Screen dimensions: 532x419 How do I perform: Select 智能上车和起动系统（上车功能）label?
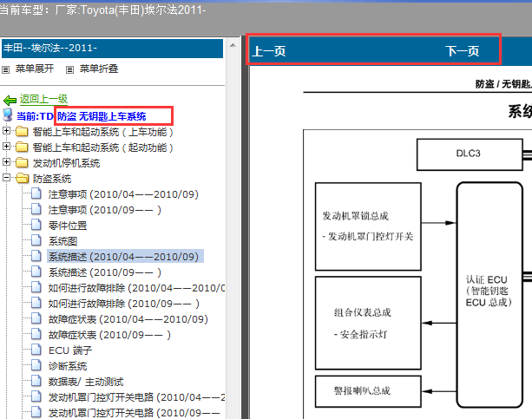[x=102, y=132]
